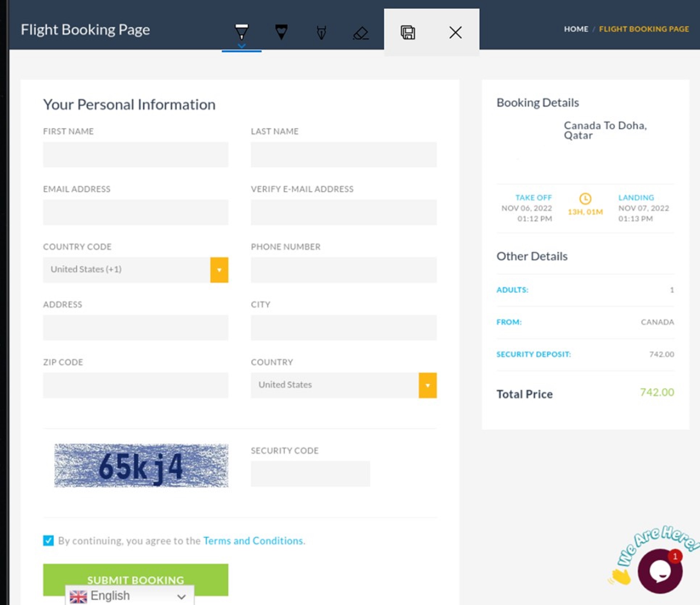Click the First Name input field
This screenshot has width=700, height=605.
[136, 155]
